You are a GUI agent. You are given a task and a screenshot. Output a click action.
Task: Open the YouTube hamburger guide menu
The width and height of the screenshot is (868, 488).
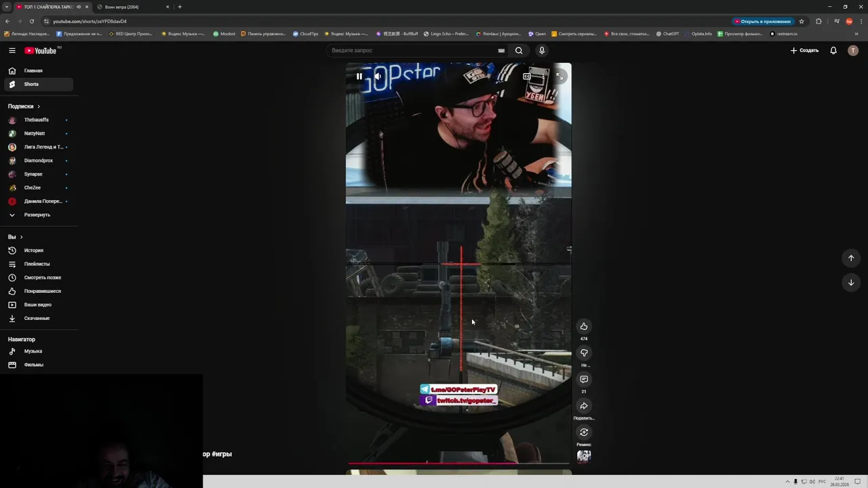click(x=12, y=50)
